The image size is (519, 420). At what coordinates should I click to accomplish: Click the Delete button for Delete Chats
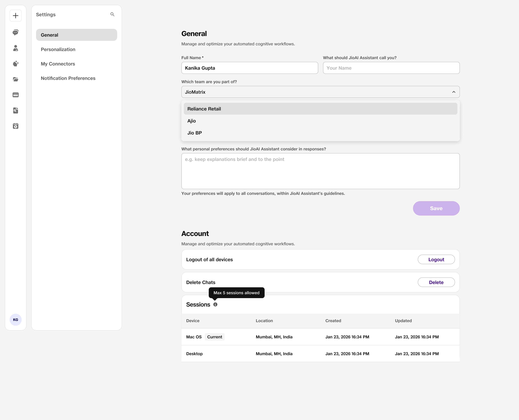pyautogui.click(x=436, y=282)
